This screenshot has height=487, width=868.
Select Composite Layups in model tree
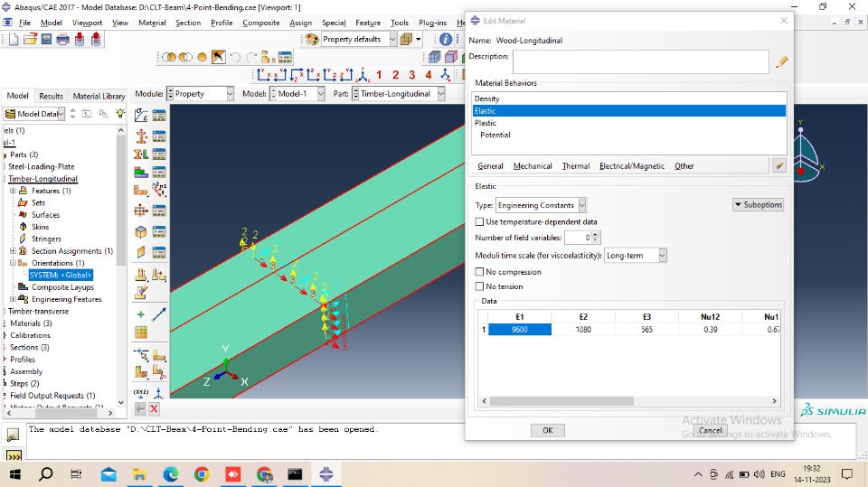click(x=62, y=287)
